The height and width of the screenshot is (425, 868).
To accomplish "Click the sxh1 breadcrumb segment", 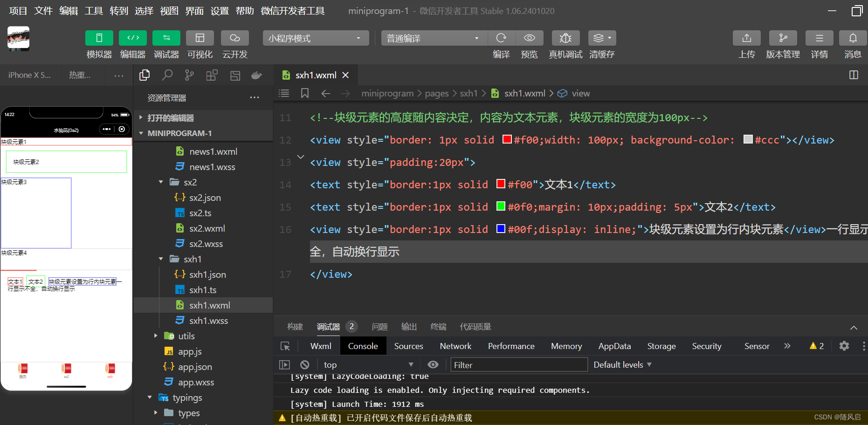I will 468,93.
